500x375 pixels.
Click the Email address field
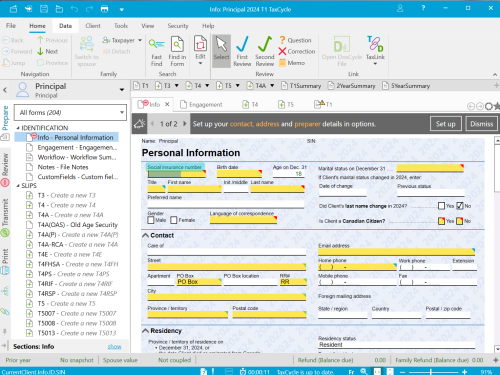coord(396,252)
